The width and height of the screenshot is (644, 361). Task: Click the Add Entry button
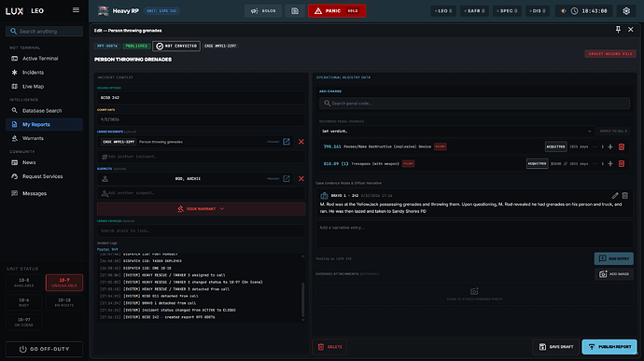(613, 258)
